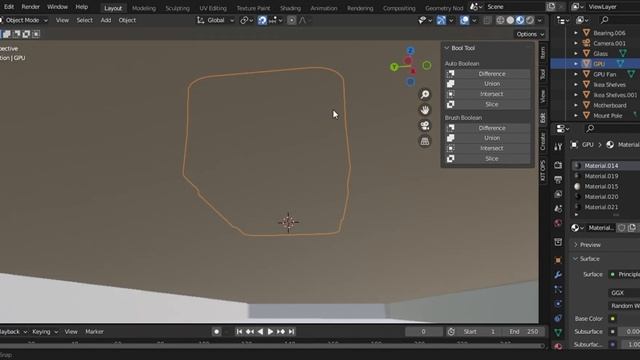Expand Camera.001 in outliner
The image size is (640, 360).
576,43
